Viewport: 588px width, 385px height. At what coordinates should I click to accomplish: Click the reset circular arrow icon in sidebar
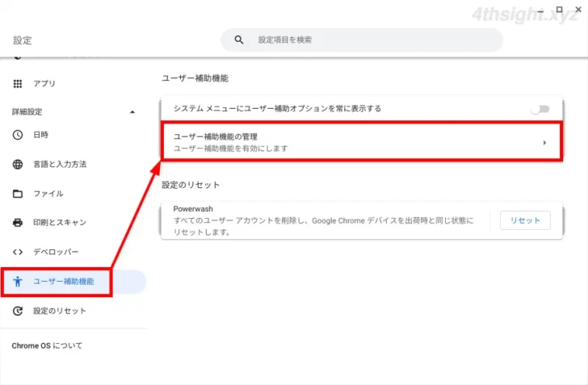point(18,312)
